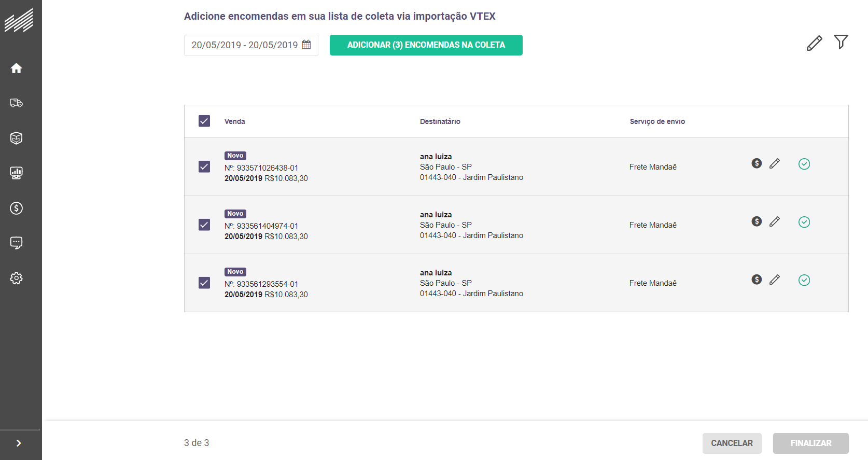This screenshot has width=868, height=460.
Task: View price for order 933561404974-01
Action: (757, 221)
